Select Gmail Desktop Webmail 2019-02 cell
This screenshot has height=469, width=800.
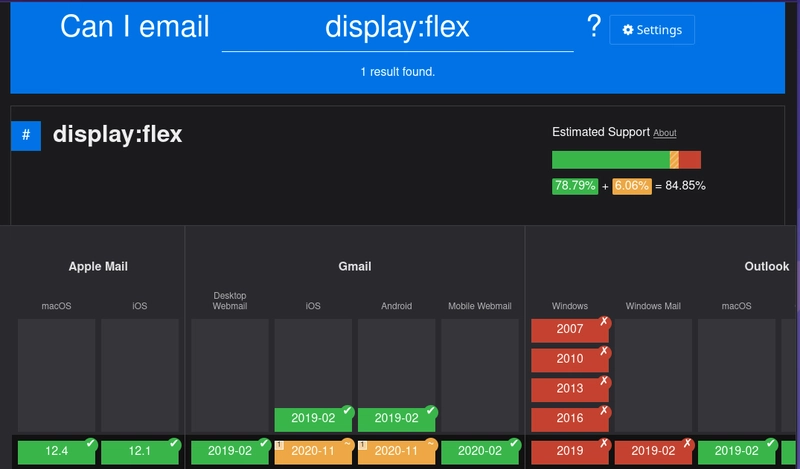pyautogui.click(x=230, y=451)
